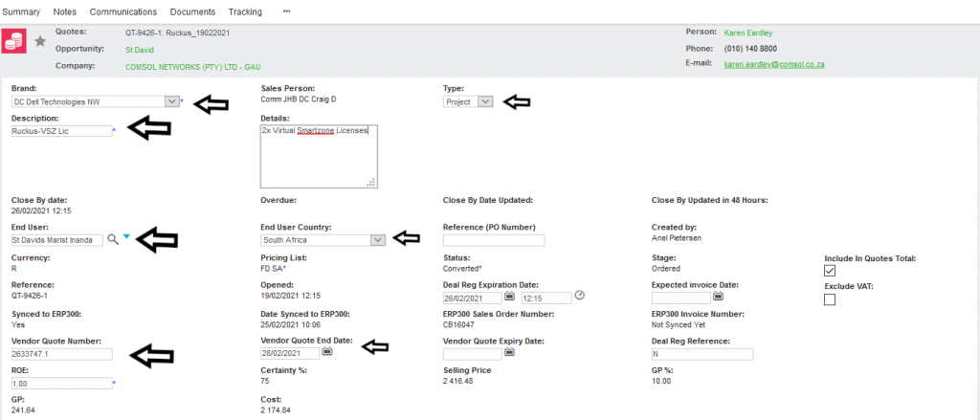Screen dimensions: 980x420
Task: Open the more tabs ellipsis menu
Action: [x=286, y=11]
